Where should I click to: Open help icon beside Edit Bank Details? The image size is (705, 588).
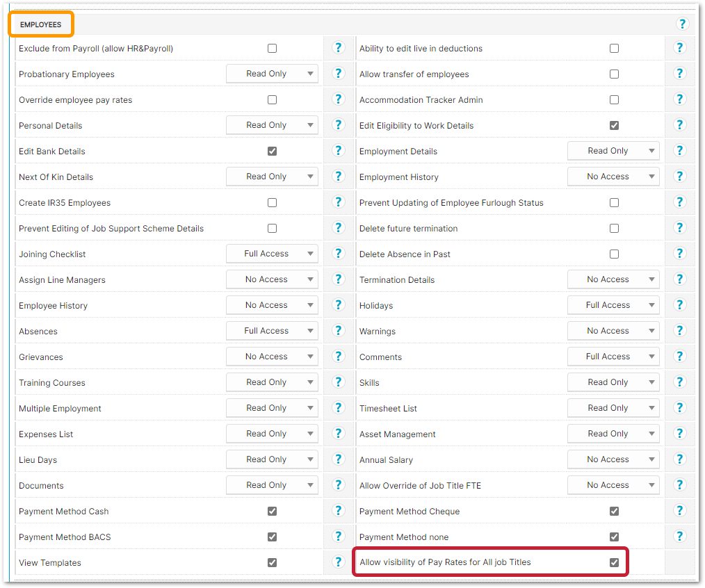[x=339, y=151]
